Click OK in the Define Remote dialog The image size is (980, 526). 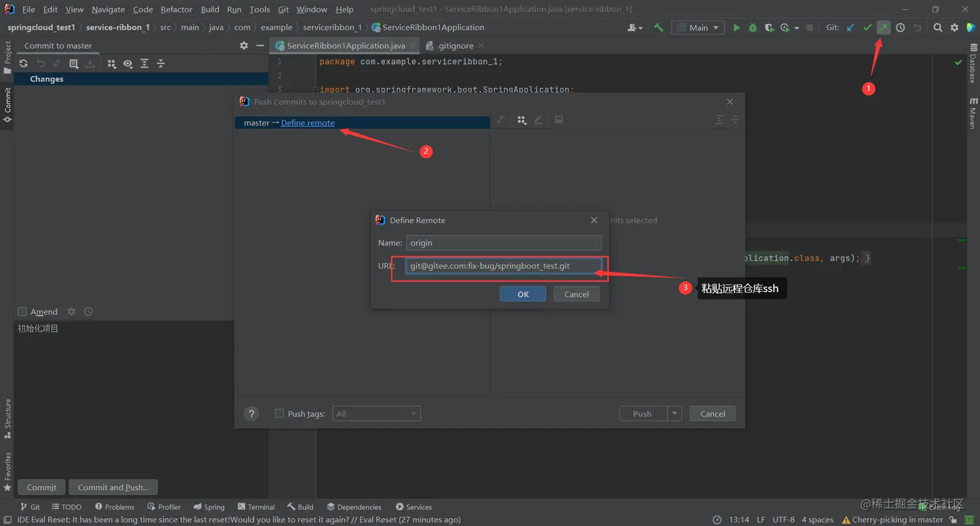523,294
